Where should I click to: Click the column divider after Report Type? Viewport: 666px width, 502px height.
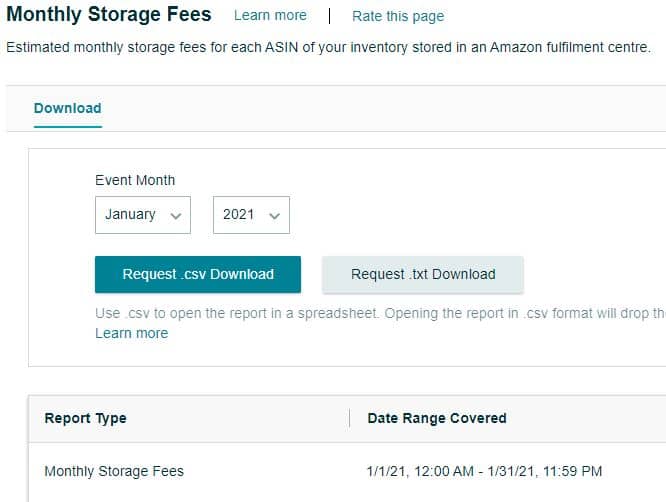point(350,418)
